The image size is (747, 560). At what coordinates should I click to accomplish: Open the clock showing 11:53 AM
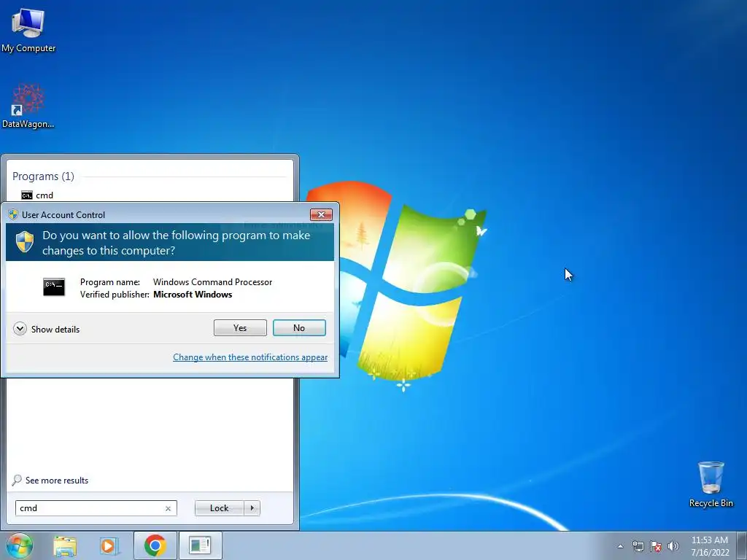point(710,546)
